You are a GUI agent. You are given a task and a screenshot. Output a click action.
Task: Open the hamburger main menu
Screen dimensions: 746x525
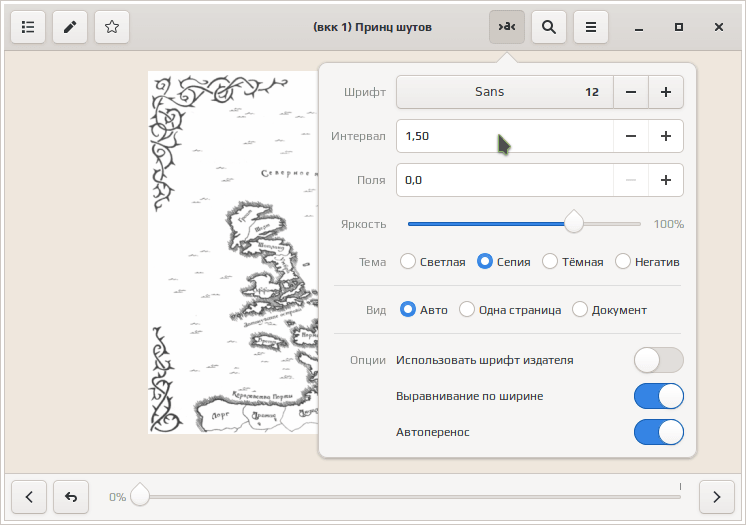click(591, 27)
